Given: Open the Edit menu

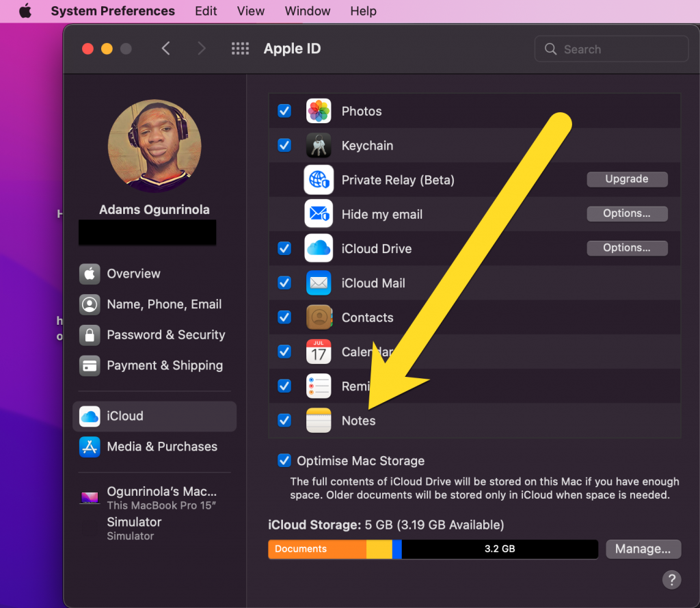Looking at the screenshot, I should [x=206, y=11].
